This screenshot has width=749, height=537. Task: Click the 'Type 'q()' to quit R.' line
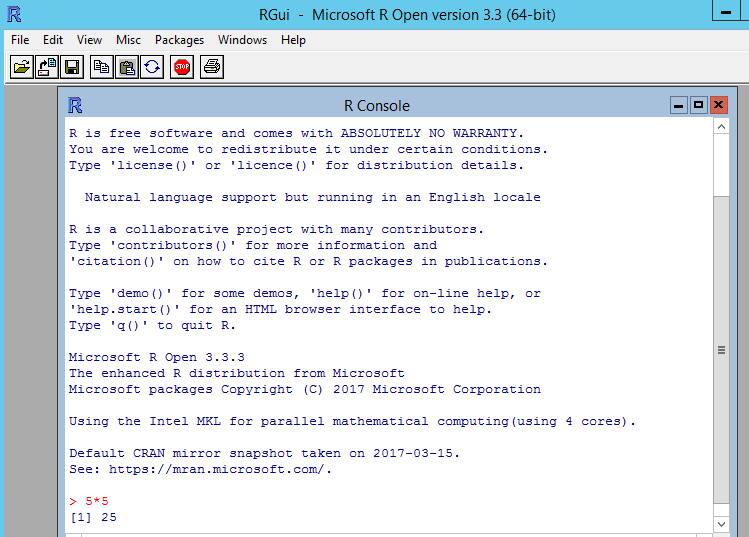152,325
